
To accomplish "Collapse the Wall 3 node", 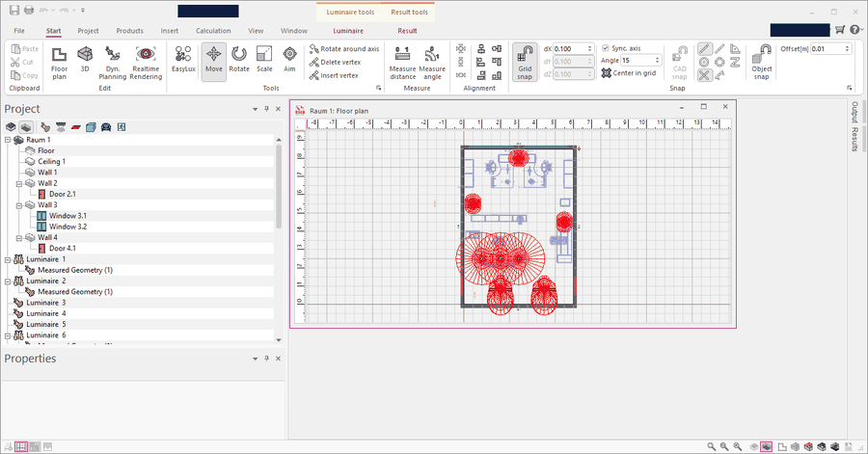I will click(x=19, y=205).
